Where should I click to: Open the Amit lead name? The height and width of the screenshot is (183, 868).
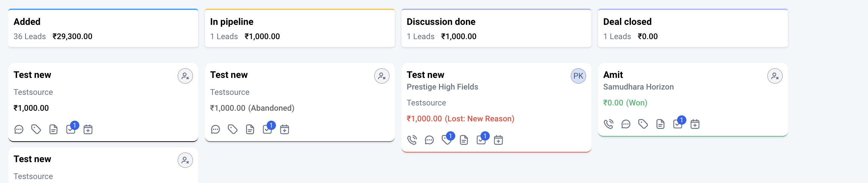coord(613,75)
